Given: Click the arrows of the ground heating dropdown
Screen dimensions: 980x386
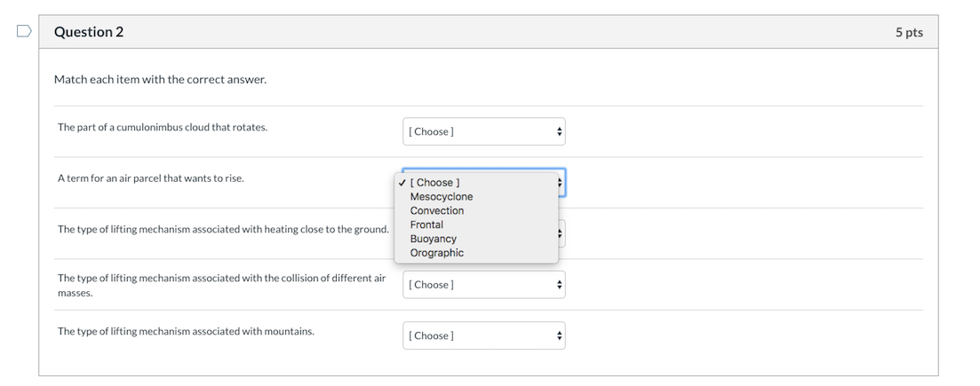Looking at the screenshot, I should (561, 235).
